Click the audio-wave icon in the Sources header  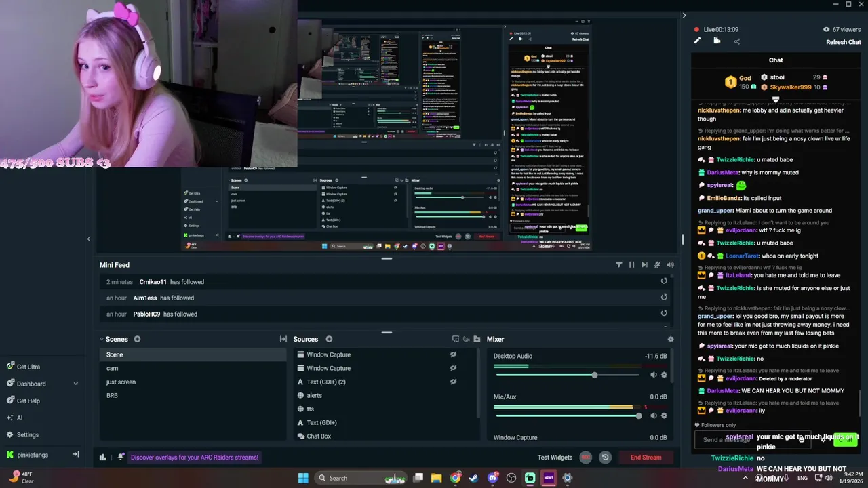coord(467,339)
